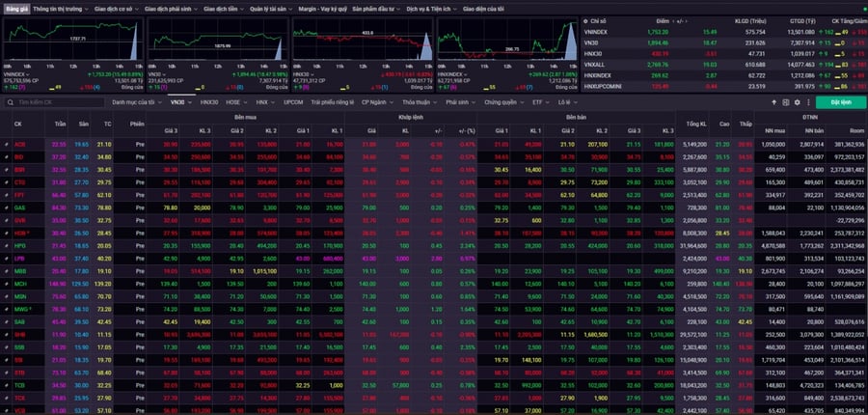Click the pin icon on the SHB row

pos(7,335)
